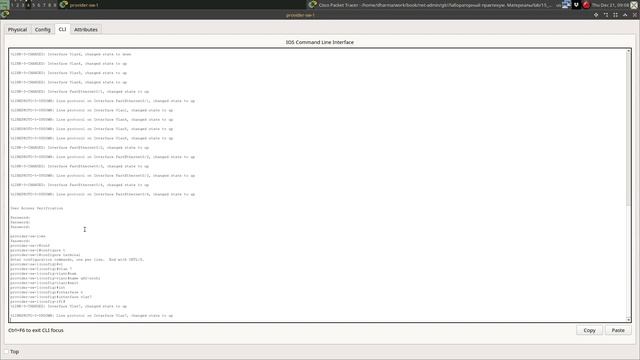Image resolution: width=640 pixels, height=360 pixels.
Task: Open the panel applications menu icon
Action: [x=4, y=4]
